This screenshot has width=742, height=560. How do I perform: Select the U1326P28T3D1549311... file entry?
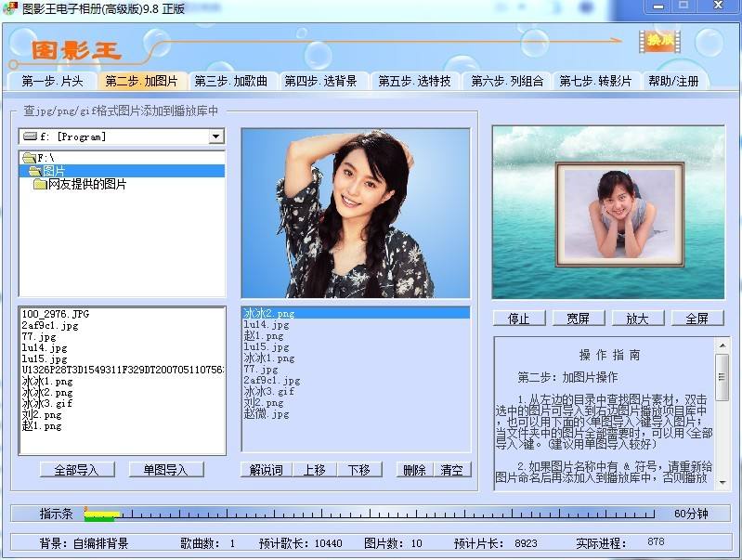tap(123, 370)
